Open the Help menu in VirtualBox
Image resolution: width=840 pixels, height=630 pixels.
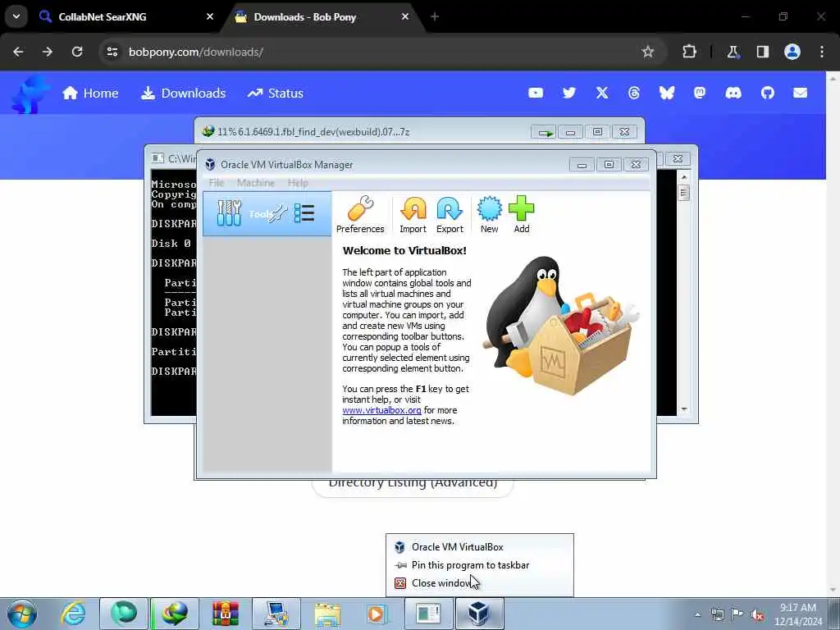click(x=298, y=183)
